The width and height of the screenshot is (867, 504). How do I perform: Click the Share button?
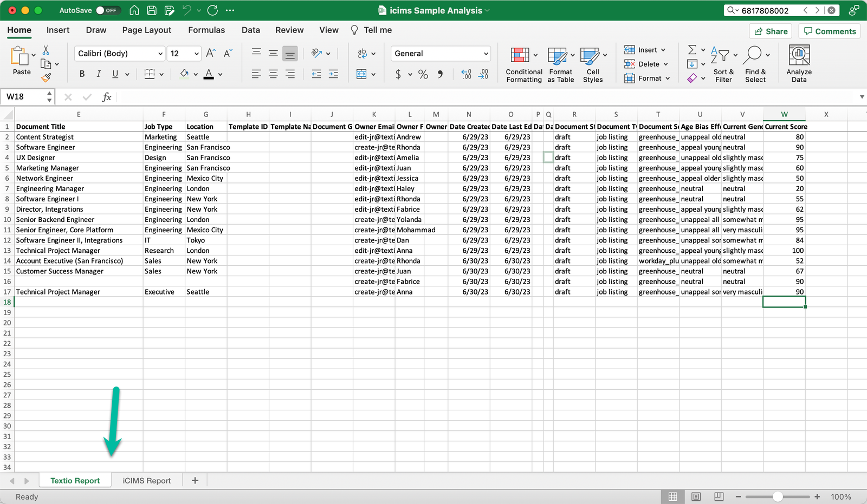pos(771,31)
